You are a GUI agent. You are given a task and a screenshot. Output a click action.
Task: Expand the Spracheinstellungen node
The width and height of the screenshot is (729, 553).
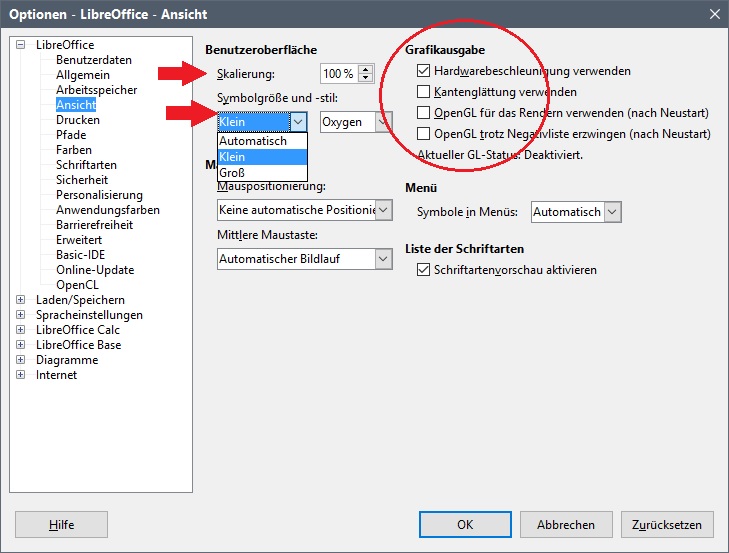pos(20,315)
